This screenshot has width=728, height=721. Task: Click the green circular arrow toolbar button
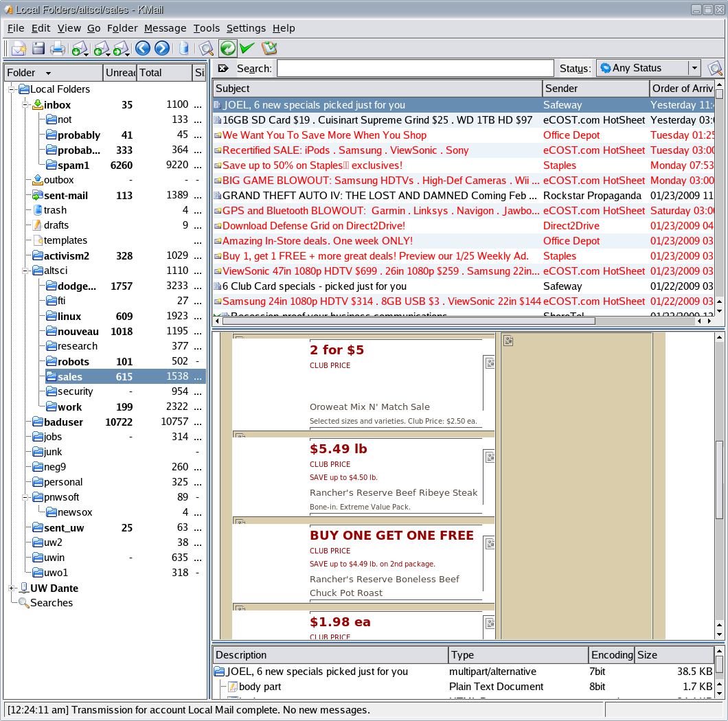pyautogui.click(x=228, y=48)
